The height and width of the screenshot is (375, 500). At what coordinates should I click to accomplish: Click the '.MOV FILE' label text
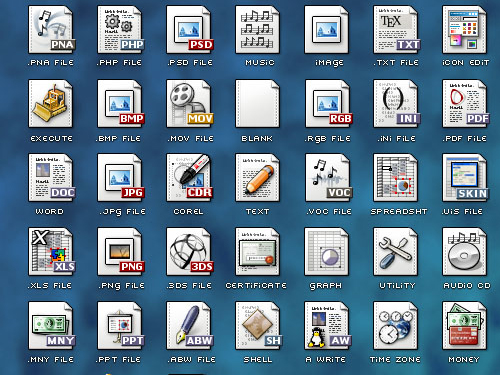pos(190,138)
